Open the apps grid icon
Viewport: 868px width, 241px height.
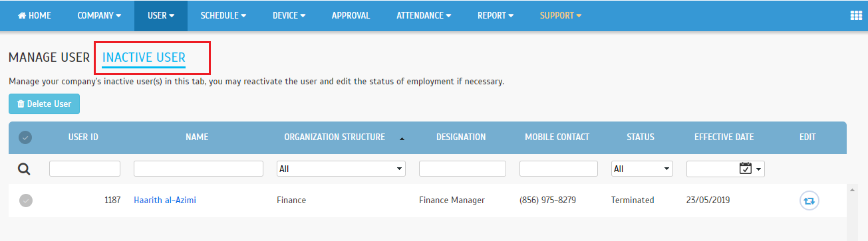click(x=856, y=15)
